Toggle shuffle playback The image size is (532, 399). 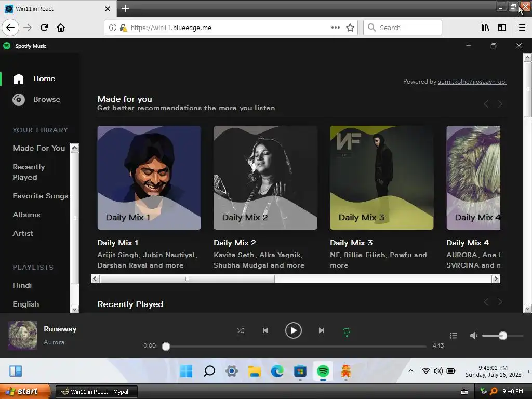(240, 330)
